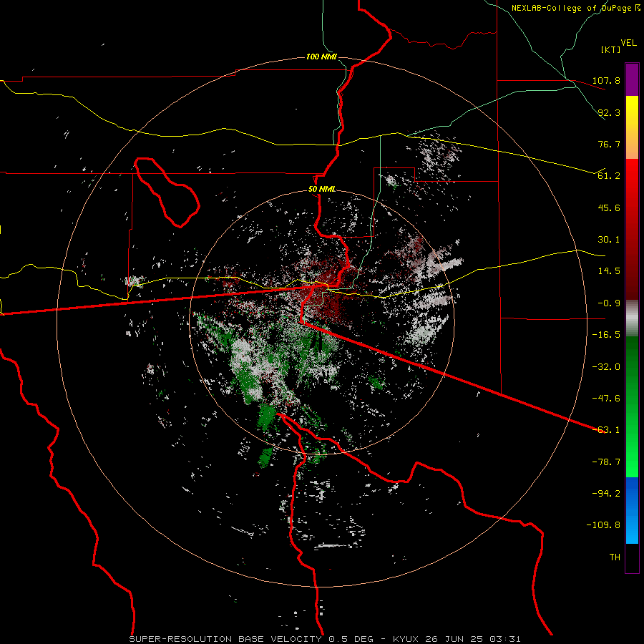The width and height of the screenshot is (644, 644).
Task: Click the SUPER-RESOLUTION BASE VELOCITY product title
Action: [x=225, y=639]
